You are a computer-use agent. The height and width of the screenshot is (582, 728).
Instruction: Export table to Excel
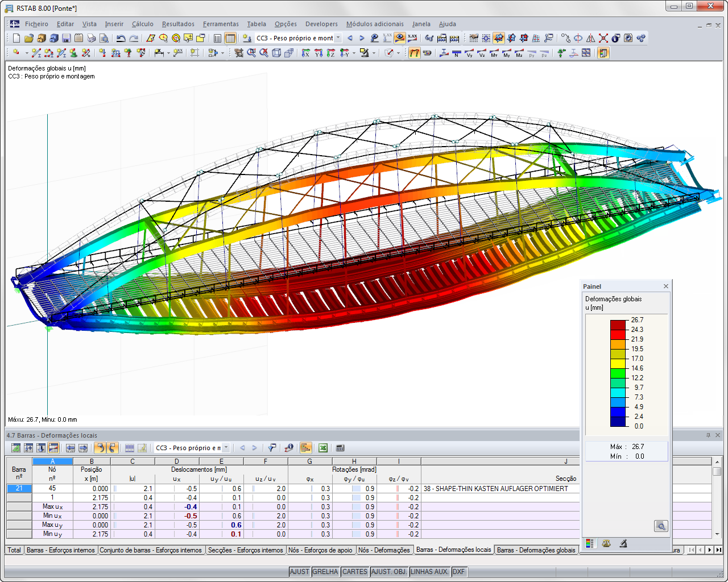pos(323,448)
